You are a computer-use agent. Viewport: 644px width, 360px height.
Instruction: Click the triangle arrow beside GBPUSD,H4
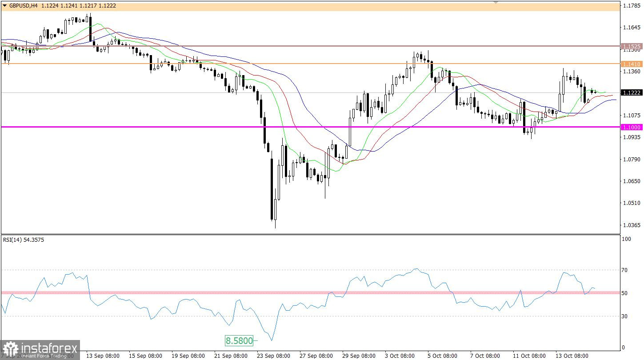pyautogui.click(x=4, y=5)
